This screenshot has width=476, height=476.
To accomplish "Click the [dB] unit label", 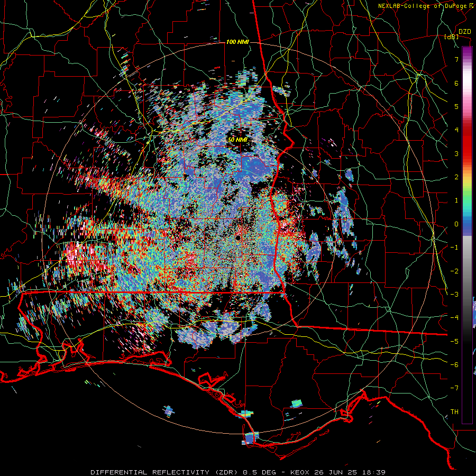I will pos(452,36).
